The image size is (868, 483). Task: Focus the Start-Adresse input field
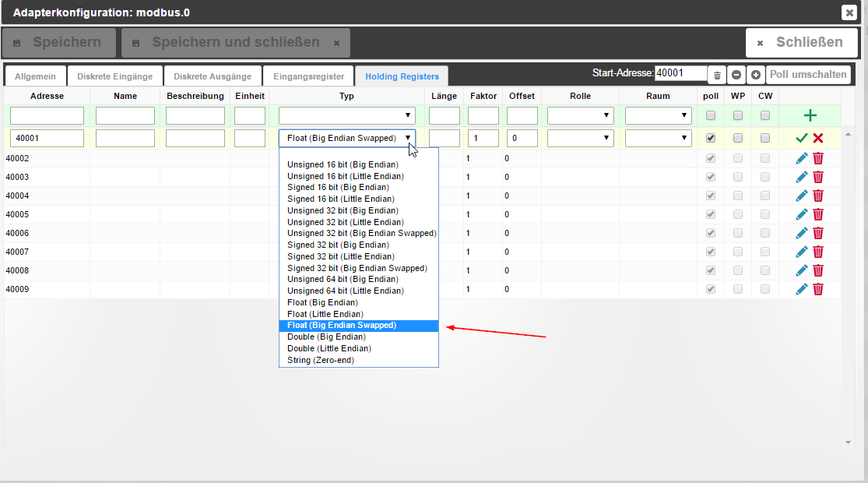680,73
